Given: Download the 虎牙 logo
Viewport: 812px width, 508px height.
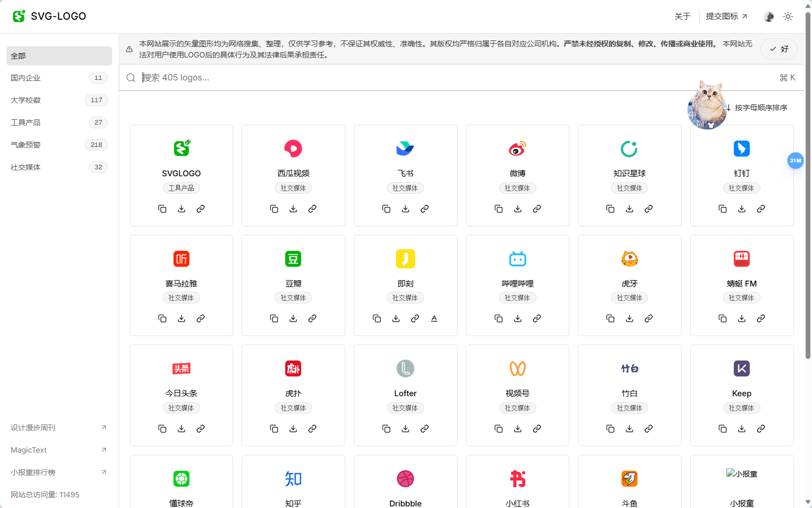Looking at the screenshot, I should (629, 318).
